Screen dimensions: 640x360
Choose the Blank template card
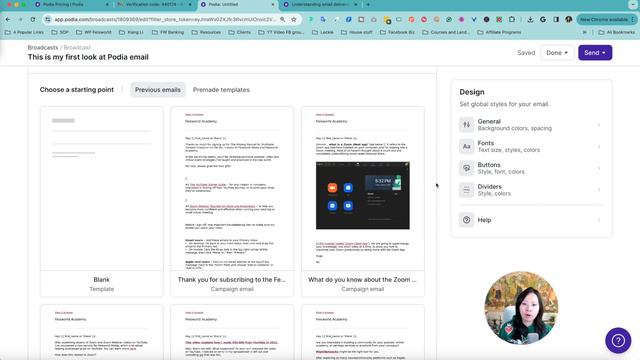[x=102, y=202]
